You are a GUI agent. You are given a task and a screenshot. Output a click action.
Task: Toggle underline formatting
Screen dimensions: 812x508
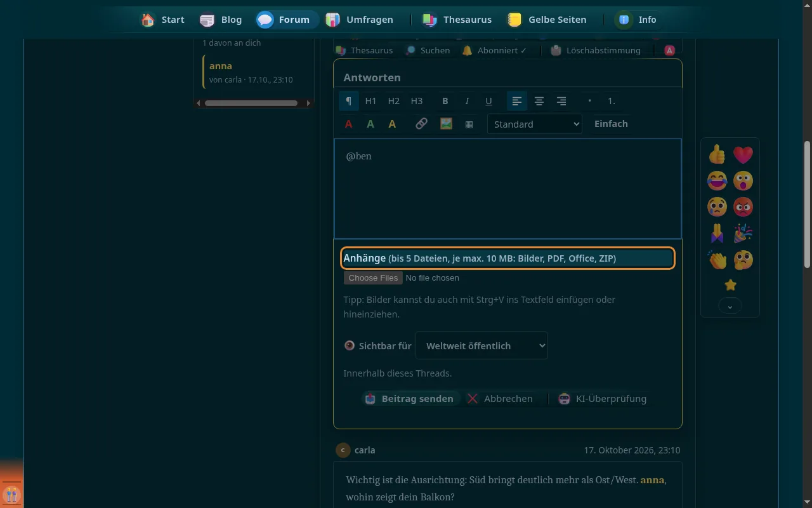coord(488,101)
